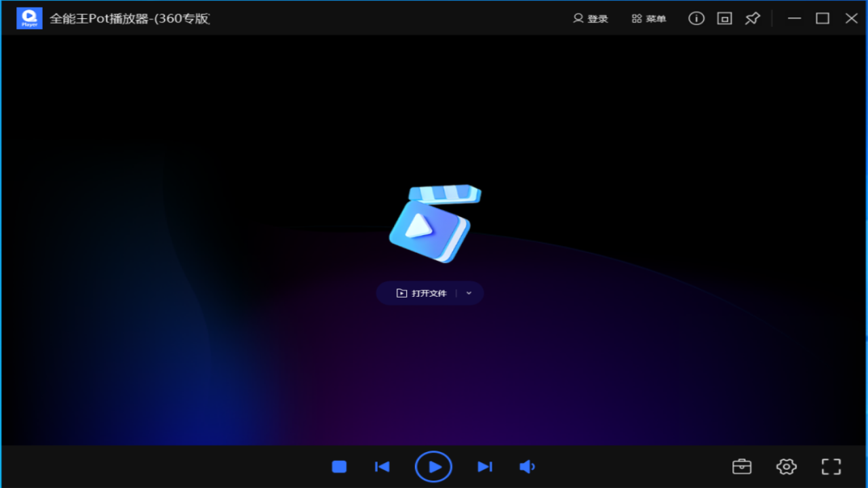
Task: Toggle the pin always-on-top icon
Action: 752,18
